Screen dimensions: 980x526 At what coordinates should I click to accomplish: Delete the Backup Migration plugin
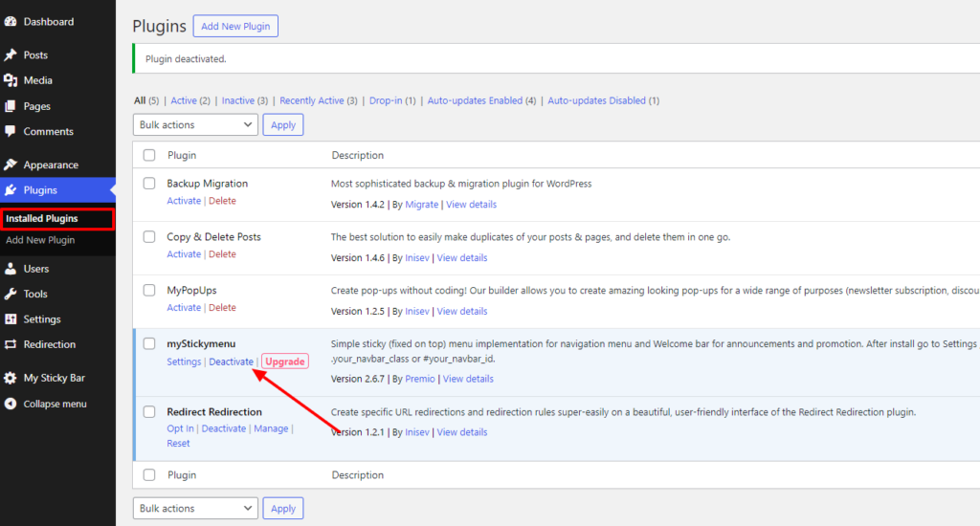click(222, 201)
